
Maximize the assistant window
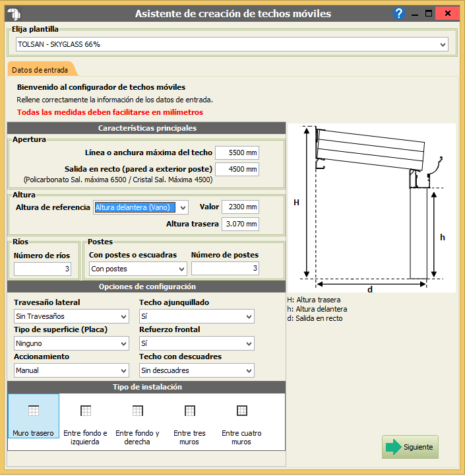428,14
